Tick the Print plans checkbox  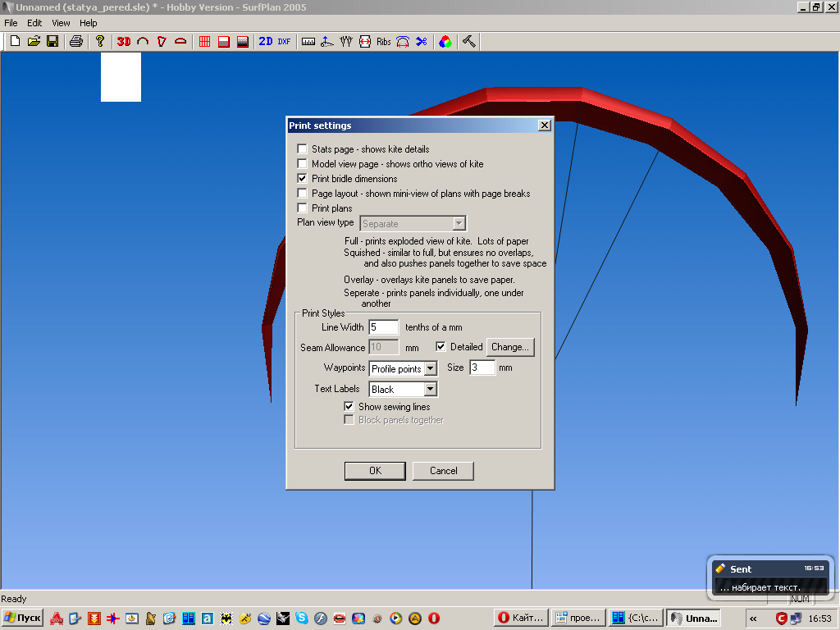[303, 208]
